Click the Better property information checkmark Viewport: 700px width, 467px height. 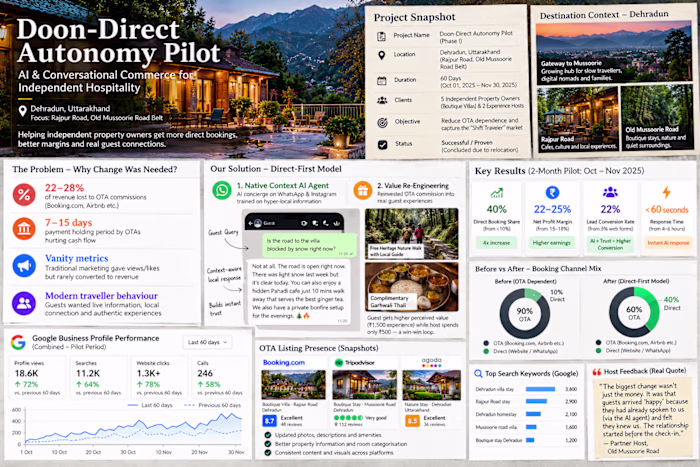(267, 444)
